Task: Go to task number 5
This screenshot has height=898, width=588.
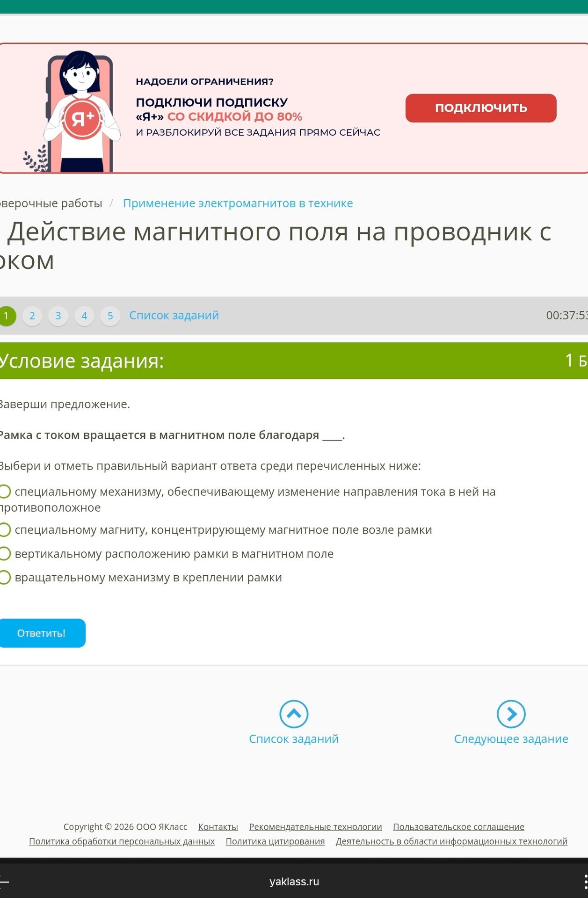Action: coord(110,316)
